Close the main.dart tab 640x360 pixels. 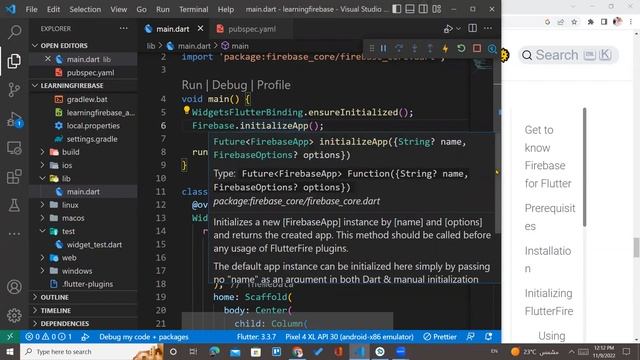[x=200, y=29]
